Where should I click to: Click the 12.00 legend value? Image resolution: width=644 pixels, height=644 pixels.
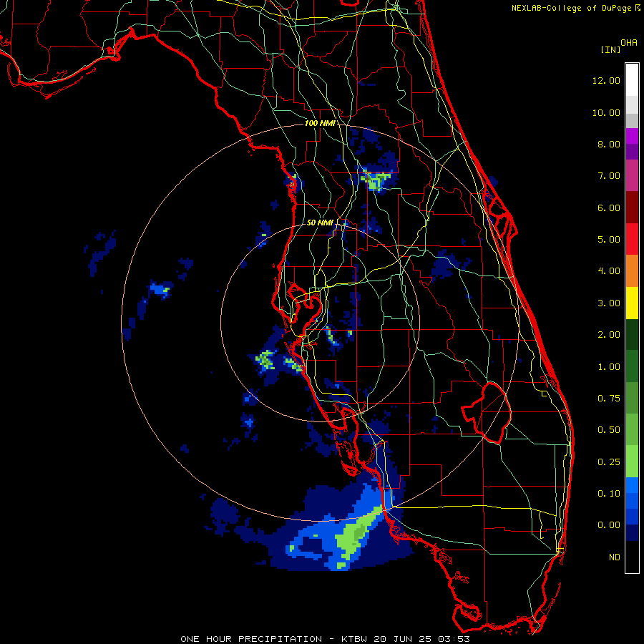606,80
